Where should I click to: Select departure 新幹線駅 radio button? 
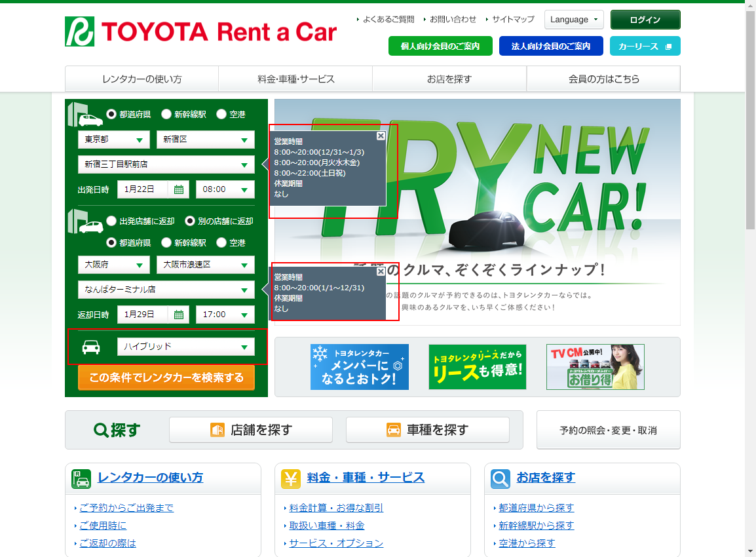coord(166,114)
